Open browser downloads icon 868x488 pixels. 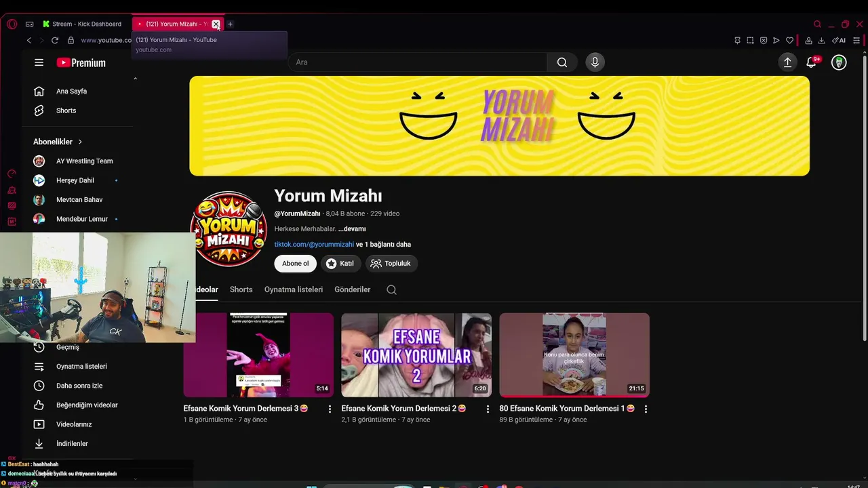[821, 40]
